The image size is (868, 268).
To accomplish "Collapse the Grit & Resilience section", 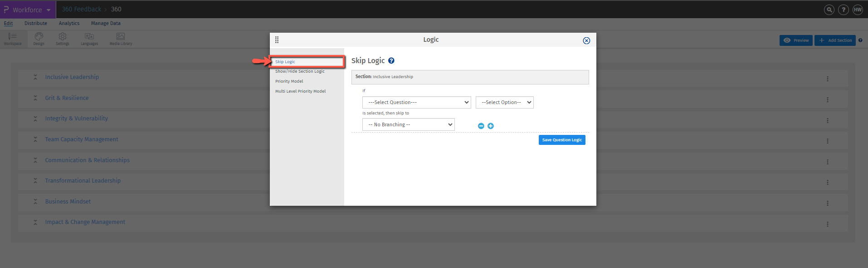I will click(35, 98).
